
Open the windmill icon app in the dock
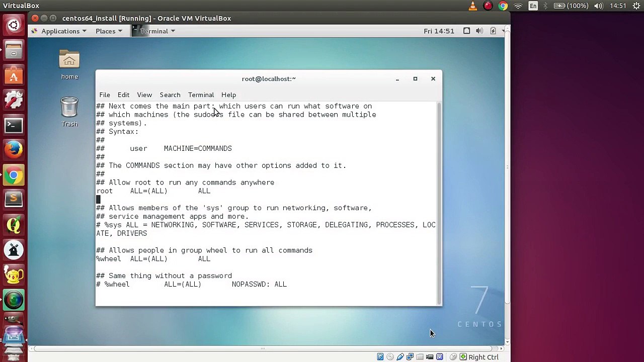[x=14, y=250]
